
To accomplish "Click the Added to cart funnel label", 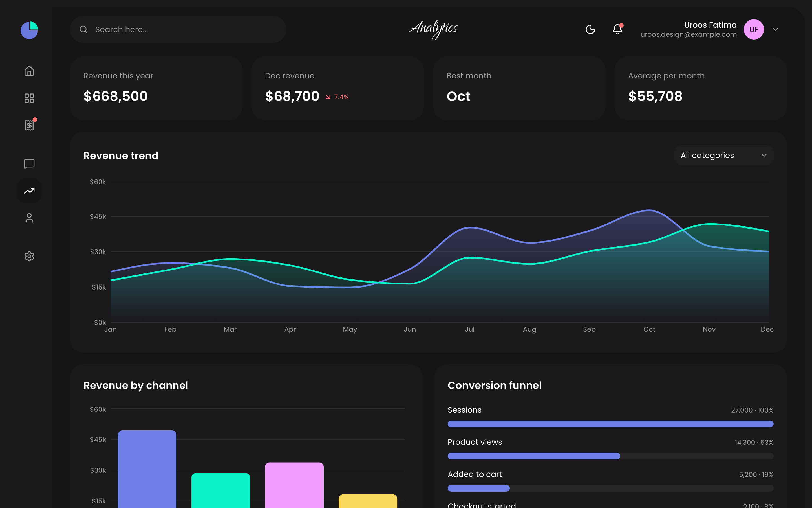I will coord(475,474).
